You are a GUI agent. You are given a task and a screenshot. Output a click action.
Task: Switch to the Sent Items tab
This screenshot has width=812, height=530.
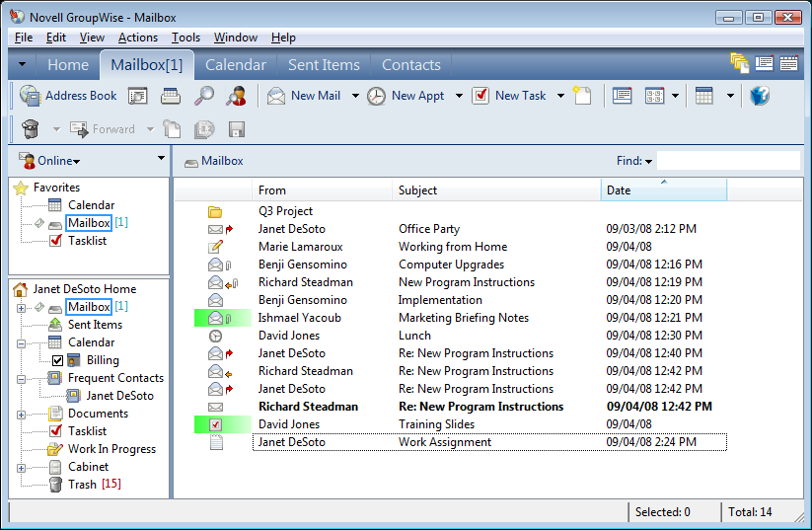(324, 65)
